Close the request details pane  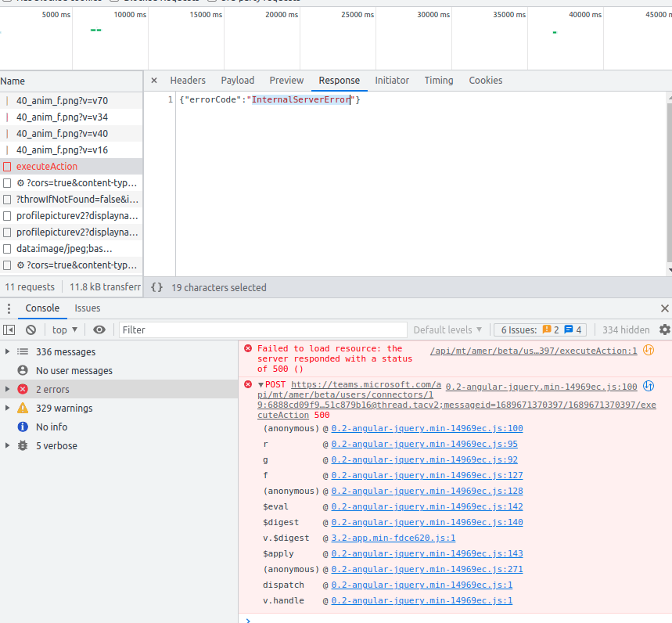154,81
